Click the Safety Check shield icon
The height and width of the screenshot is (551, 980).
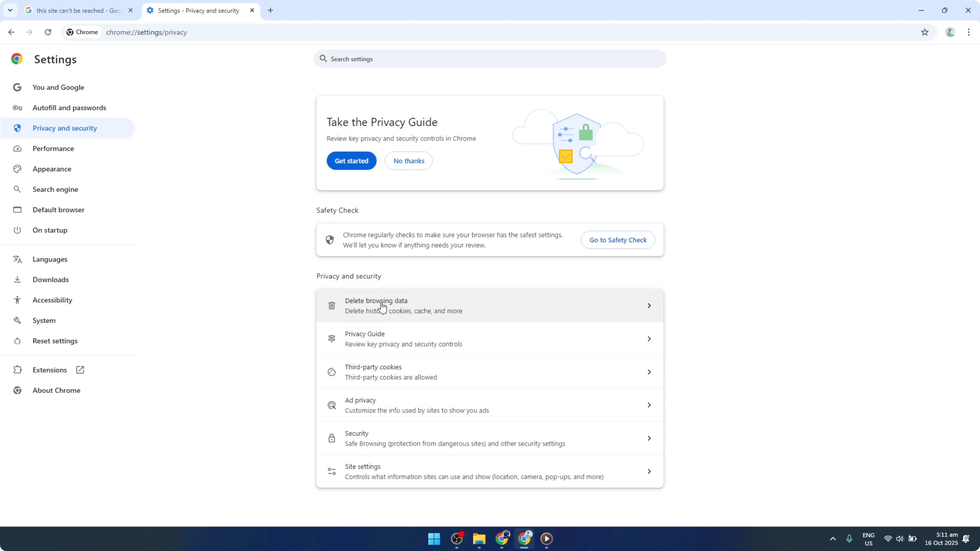[x=330, y=240]
